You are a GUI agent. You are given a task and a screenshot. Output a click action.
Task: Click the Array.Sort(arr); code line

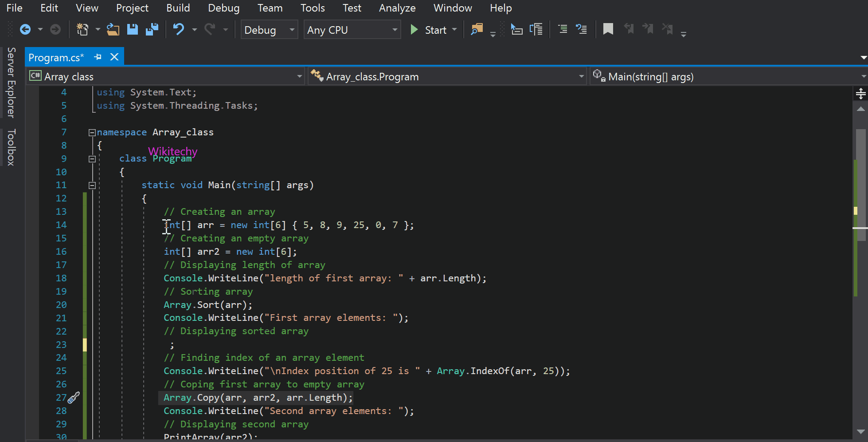pyautogui.click(x=208, y=305)
